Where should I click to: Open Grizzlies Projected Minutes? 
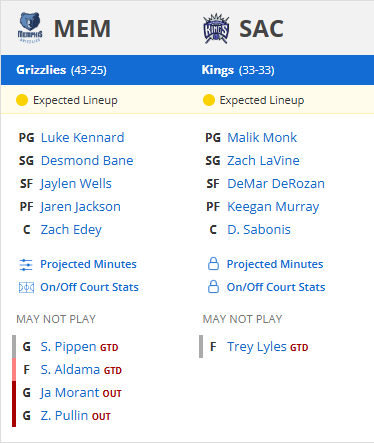click(x=88, y=264)
